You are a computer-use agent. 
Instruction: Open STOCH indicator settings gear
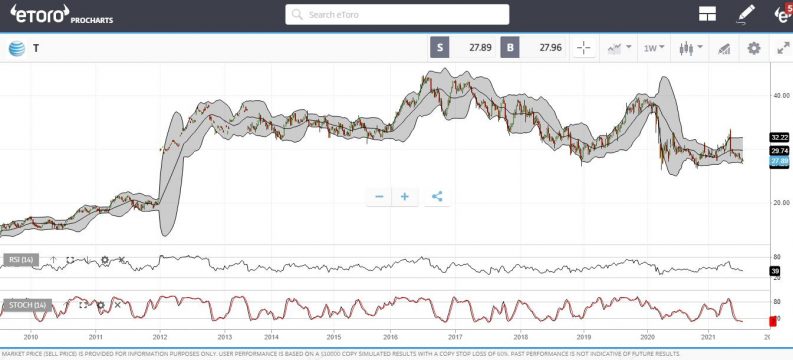pyautogui.click(x=101, y=305)
